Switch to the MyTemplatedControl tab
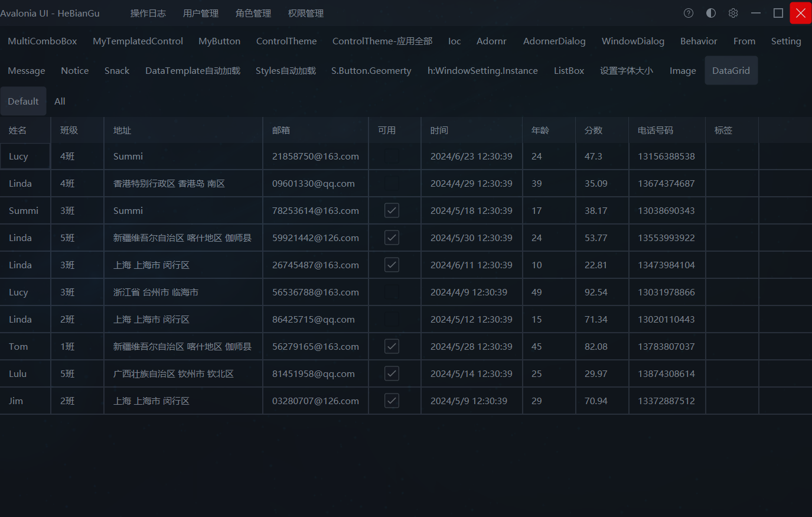 point(138,41)
